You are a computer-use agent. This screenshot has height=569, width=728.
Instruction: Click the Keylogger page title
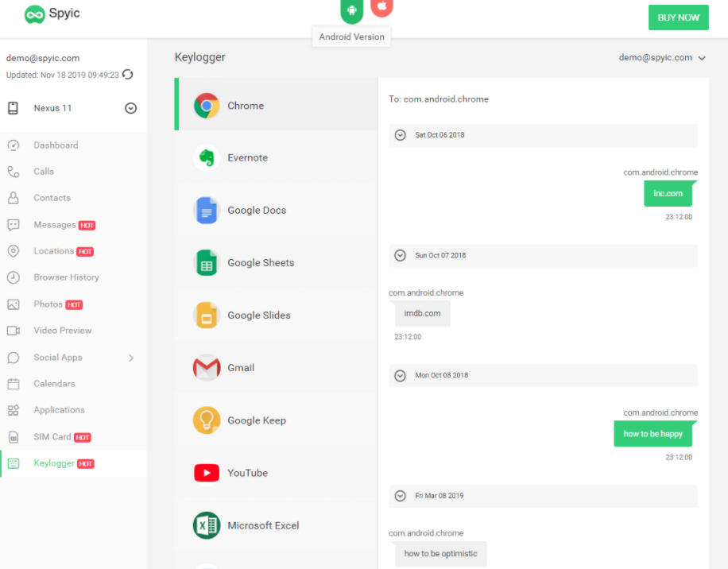200,57
